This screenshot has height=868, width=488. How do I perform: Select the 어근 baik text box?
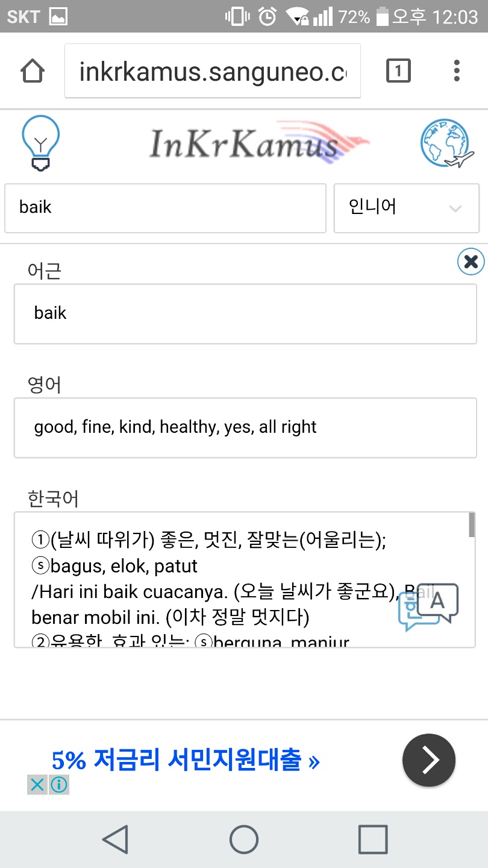[x=245, y=313]
